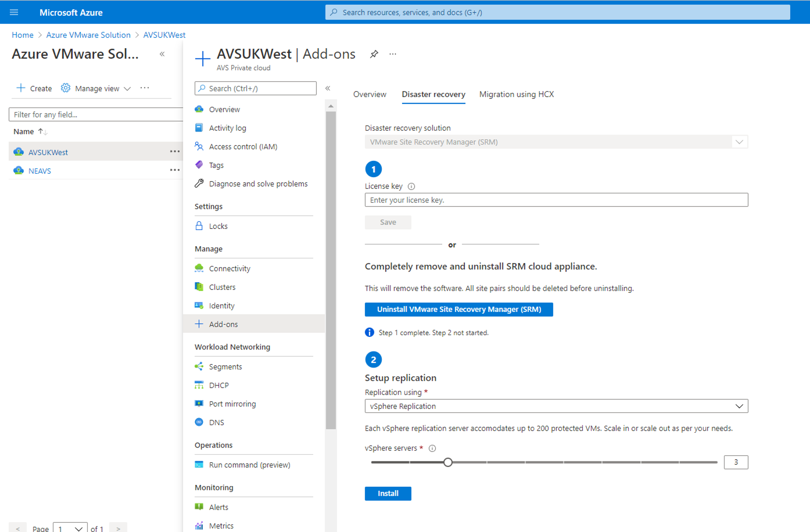
Task: Switch to the Migration using HCX tab
Action: 516,94
